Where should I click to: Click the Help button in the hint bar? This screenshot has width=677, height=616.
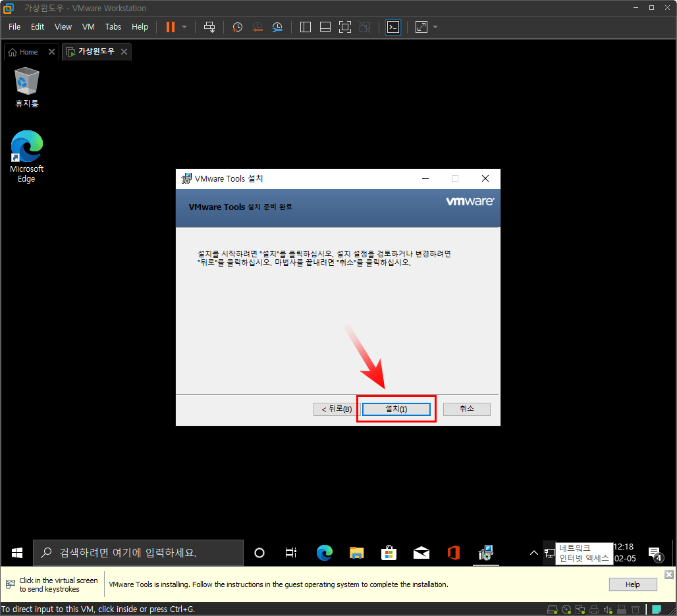tap(632, 584)
